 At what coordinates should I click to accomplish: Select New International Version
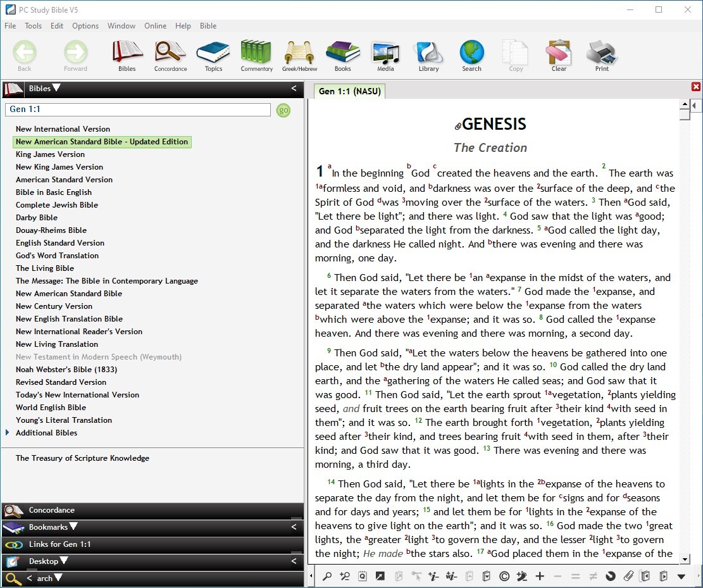(x=63, y=128)
